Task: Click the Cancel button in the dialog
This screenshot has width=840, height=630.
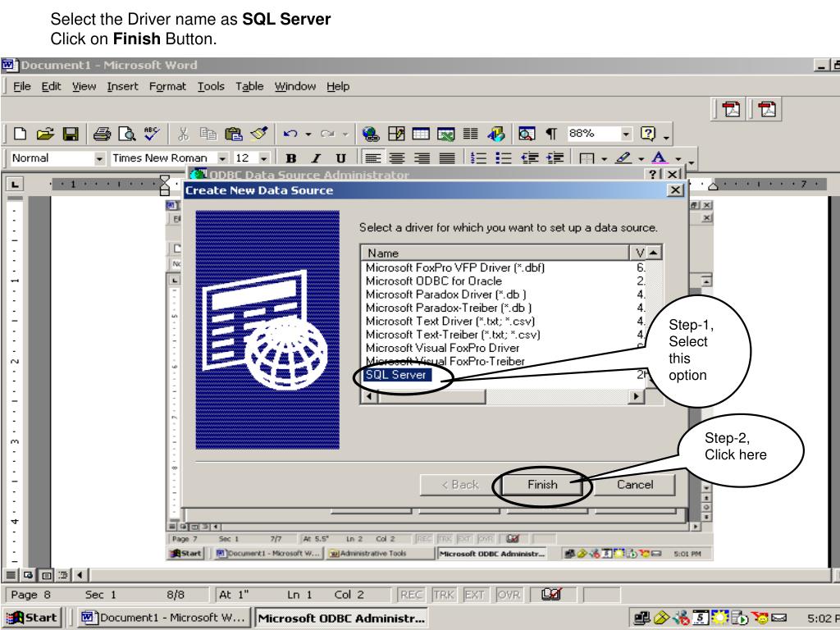Action: [635, 485]
